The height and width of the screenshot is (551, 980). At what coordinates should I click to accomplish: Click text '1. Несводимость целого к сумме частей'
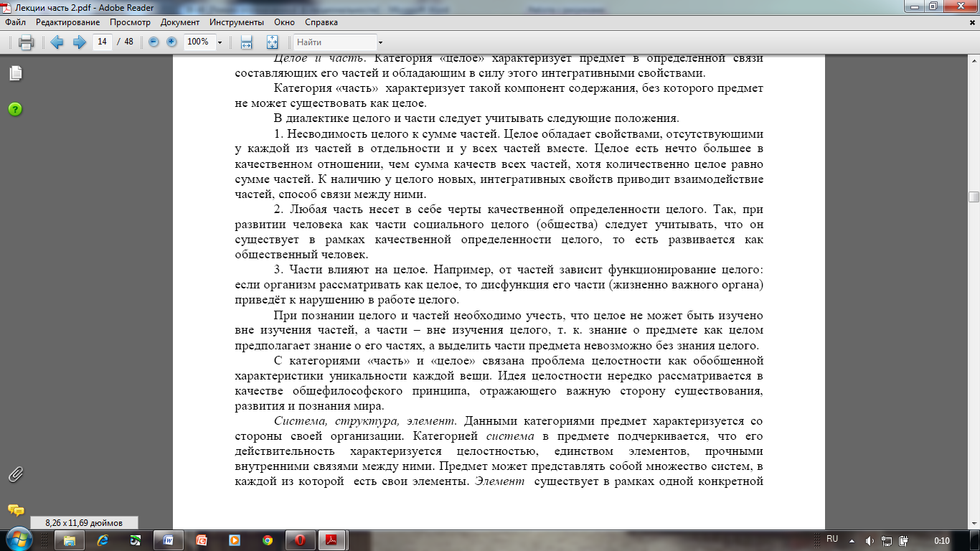point(386,134)
